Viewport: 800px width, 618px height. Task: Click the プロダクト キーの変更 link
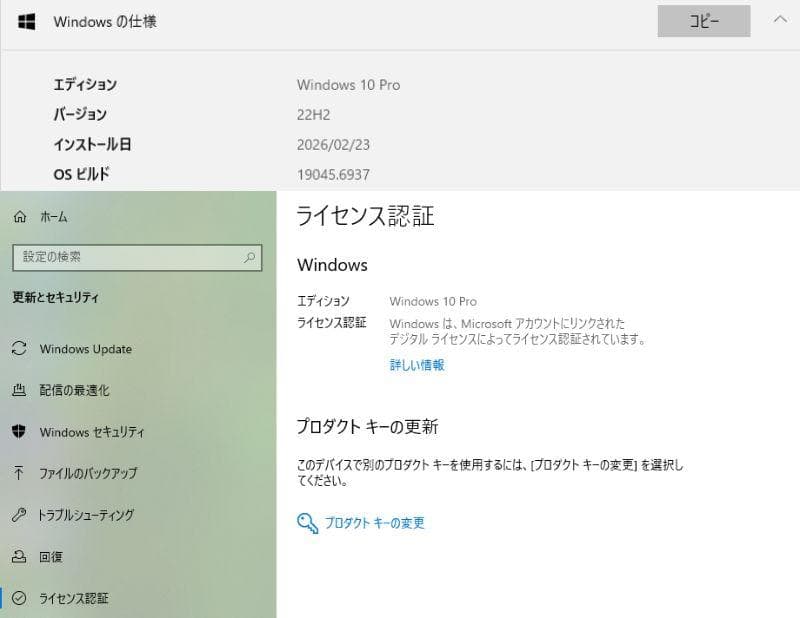[x=374, y=523]
